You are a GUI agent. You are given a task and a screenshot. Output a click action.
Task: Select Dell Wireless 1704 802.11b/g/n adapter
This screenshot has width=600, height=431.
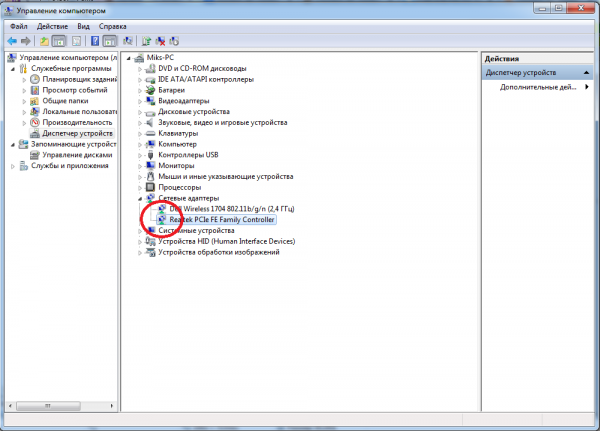(x=232, y=209)
